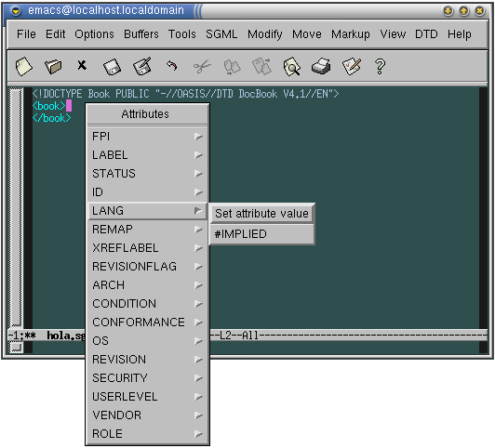Screen dimensions: 495x448
Task: Expand the FPI attribute submenu
Action: coord(198,137)
